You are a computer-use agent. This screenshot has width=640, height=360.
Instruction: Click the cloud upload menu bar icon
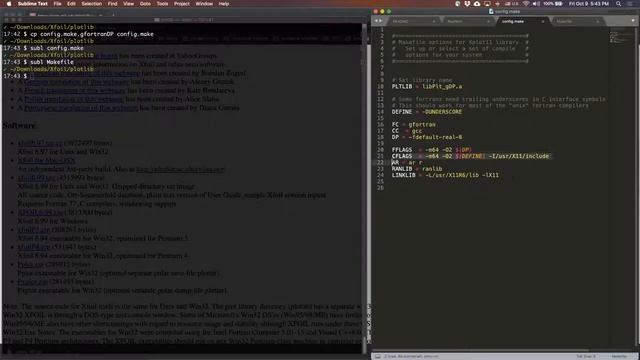tap(477, 4)
